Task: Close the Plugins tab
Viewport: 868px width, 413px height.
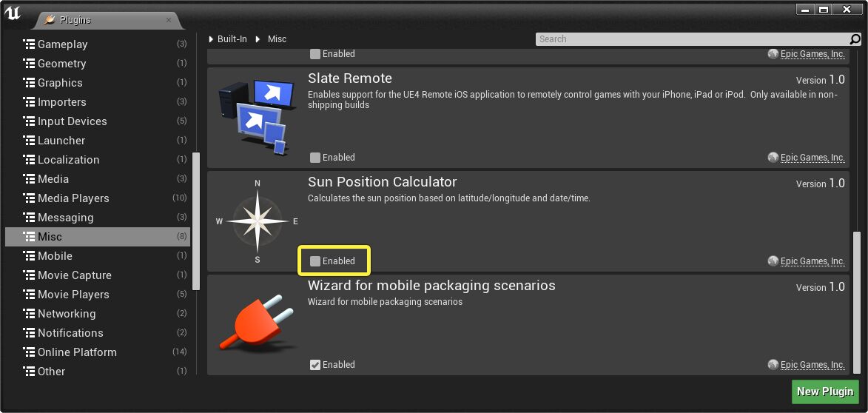Action: (169, 20)
